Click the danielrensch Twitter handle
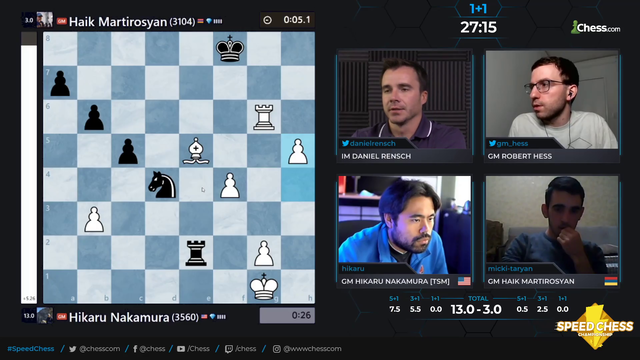 [x=373, y=143]
